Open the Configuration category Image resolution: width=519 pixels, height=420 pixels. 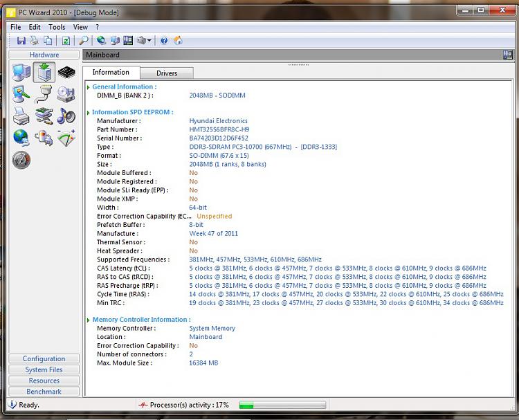[44, 359]
